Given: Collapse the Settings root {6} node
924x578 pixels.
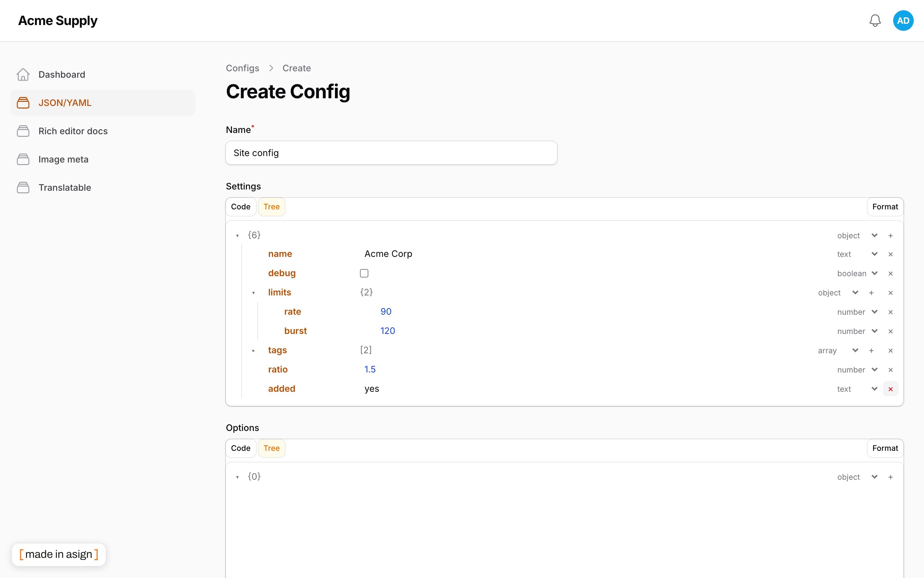Looking at the screenshot, I should [237, 235].
